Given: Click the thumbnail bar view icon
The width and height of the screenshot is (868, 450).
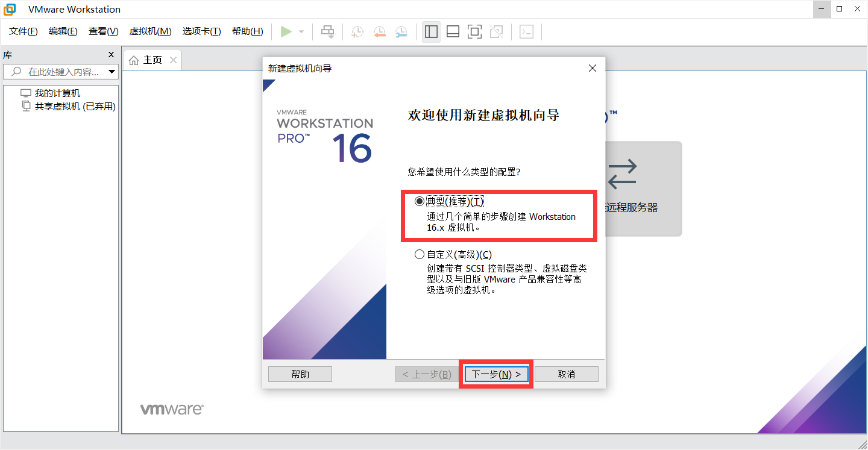Looking at the screenshot, I should click(453, 31).
